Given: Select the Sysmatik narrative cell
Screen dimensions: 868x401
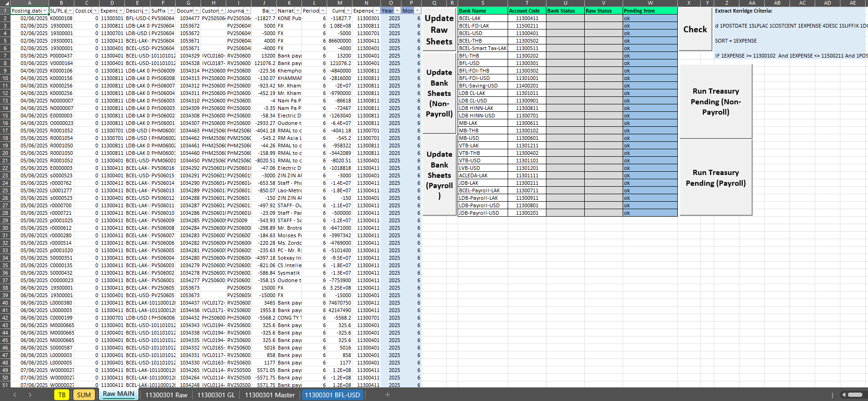Looking at the screenshot, I should tap(289, 273).
